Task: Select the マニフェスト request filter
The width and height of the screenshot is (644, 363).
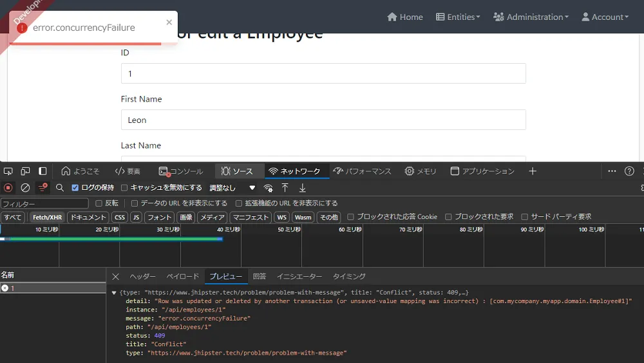Action: pyautogui.click(x=251, y=218)
